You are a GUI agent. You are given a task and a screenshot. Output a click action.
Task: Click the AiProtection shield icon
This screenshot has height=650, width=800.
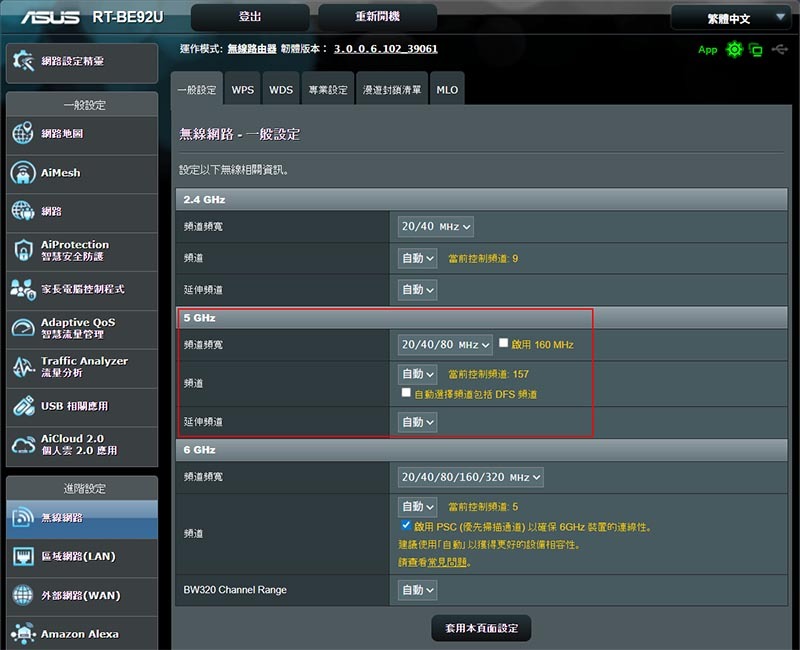pos(23,250)
